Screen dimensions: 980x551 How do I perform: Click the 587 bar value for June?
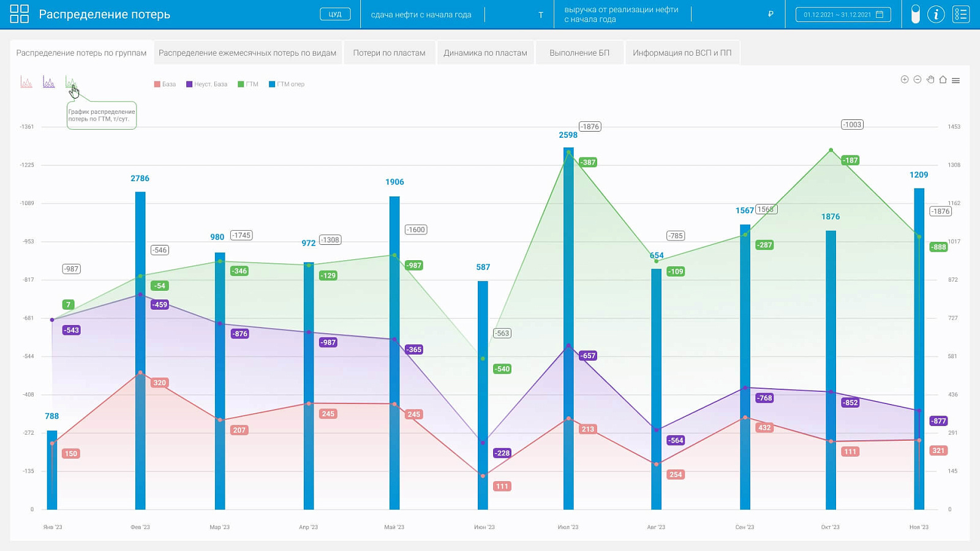coord(483,267)
